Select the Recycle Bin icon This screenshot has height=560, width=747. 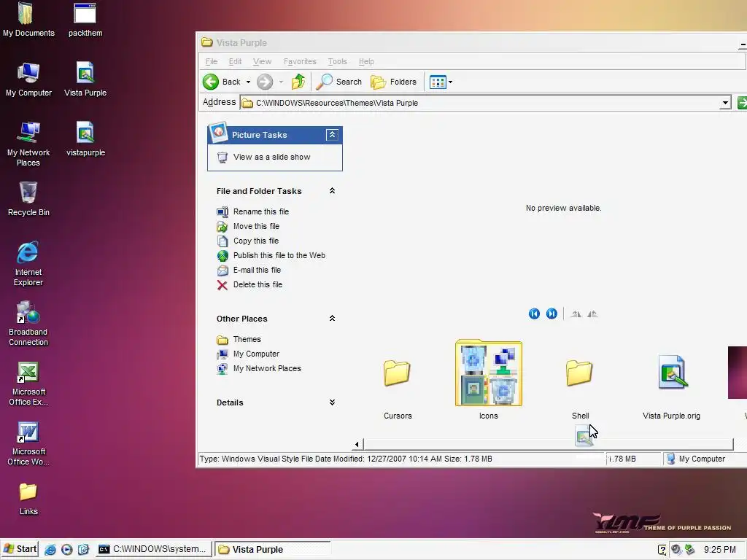click(x=28, y=199)
